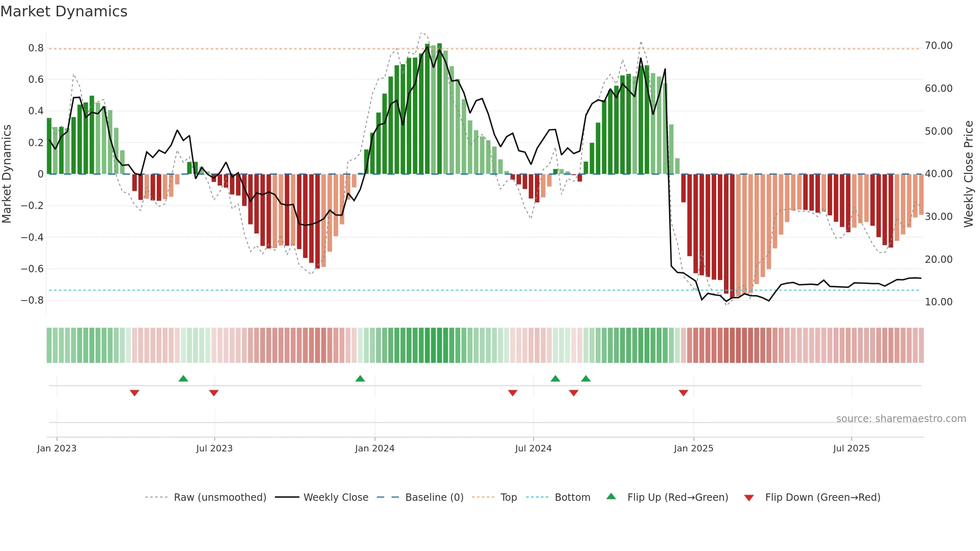This screenshot has height=551, width=980.
Task: Click the green Flip Up triangle icon in legend
Action: pyautogui.click(x=611, y=496)
